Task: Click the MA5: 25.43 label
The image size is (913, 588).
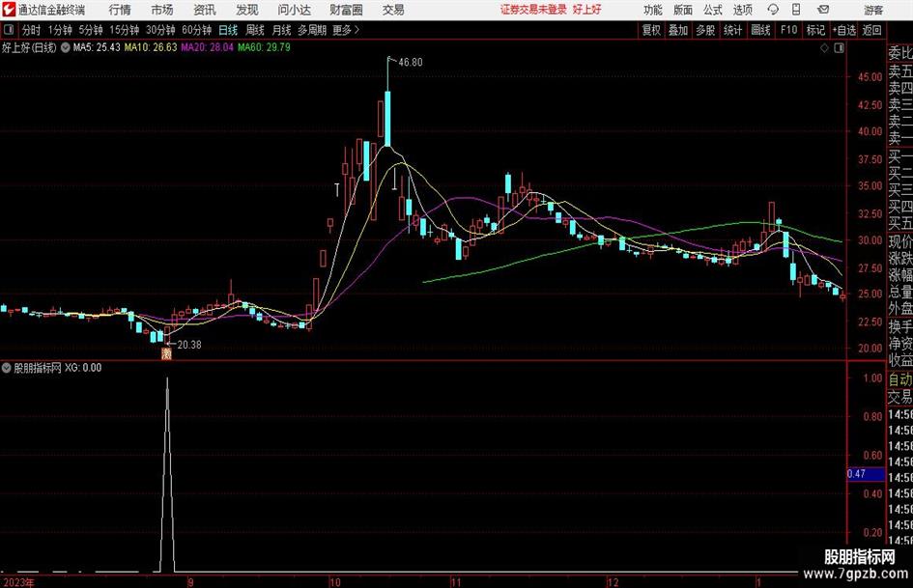Action: click(97, 47)
